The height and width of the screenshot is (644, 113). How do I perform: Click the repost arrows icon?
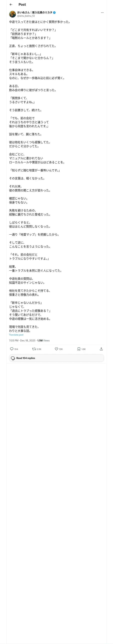[x=34, y=349]
